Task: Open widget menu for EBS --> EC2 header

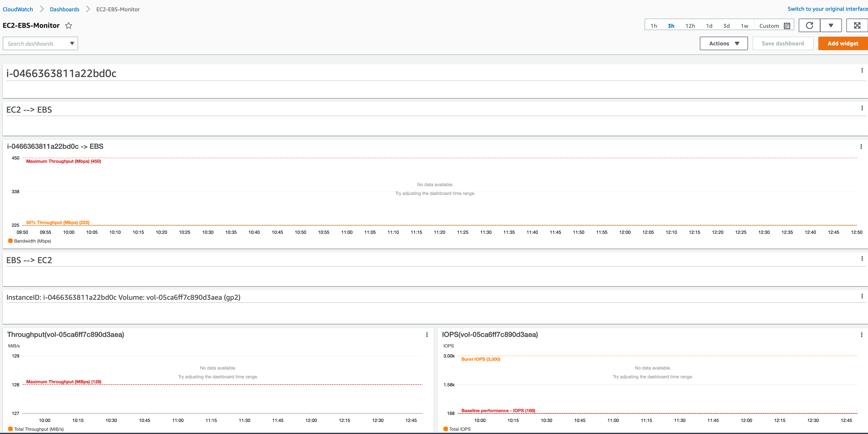Action: click(x=862, y=259)
